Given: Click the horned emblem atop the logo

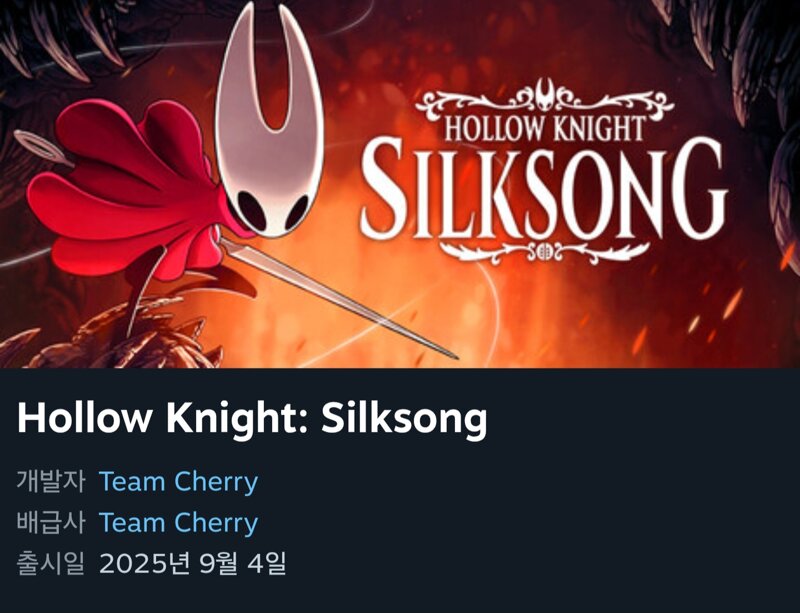Looking at the screenshot, I should click(545, 94).
